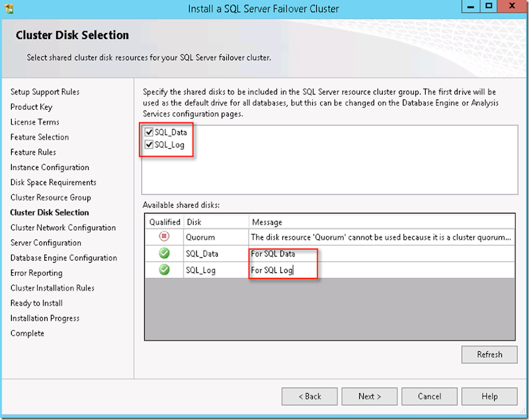Maximize the installer window

(489, 7)
